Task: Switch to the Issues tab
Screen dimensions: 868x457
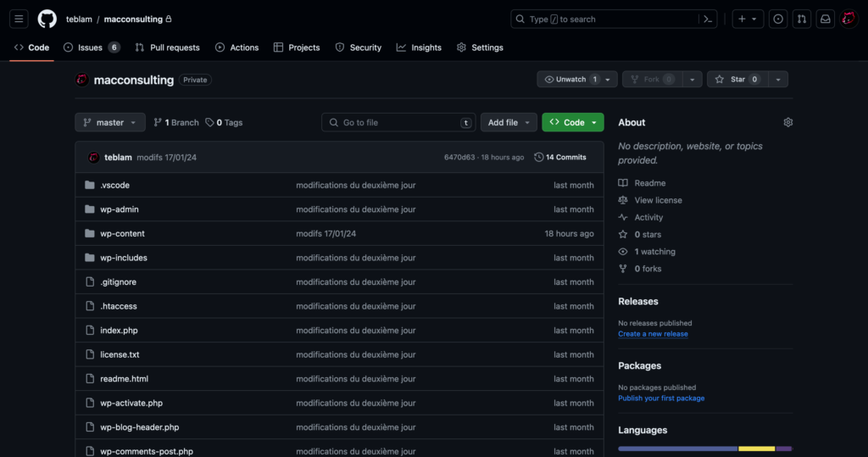Action: [92, 47]
